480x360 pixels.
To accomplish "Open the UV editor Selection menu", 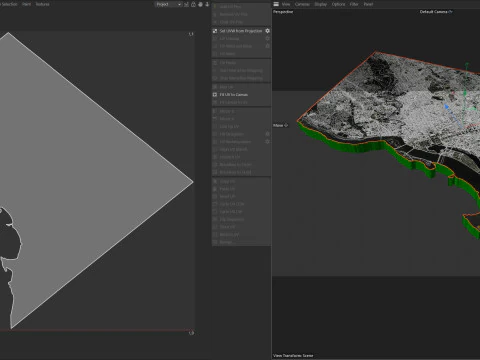I will (9, 4).
